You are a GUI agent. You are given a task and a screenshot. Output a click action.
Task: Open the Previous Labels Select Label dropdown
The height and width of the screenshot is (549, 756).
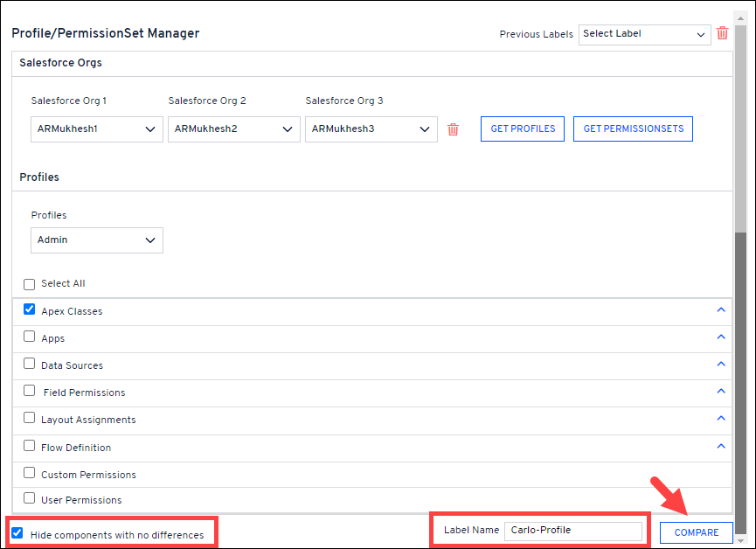point(644,34)
